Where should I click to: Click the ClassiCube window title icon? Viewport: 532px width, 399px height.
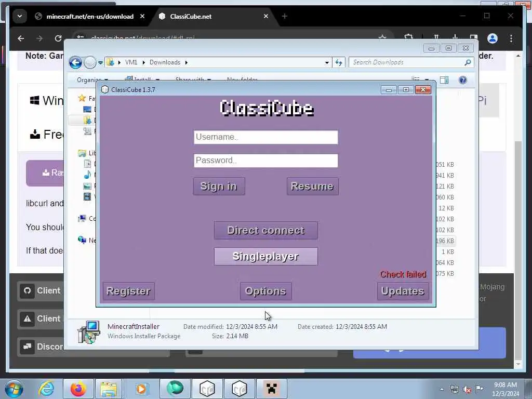[x=105, y=89]
